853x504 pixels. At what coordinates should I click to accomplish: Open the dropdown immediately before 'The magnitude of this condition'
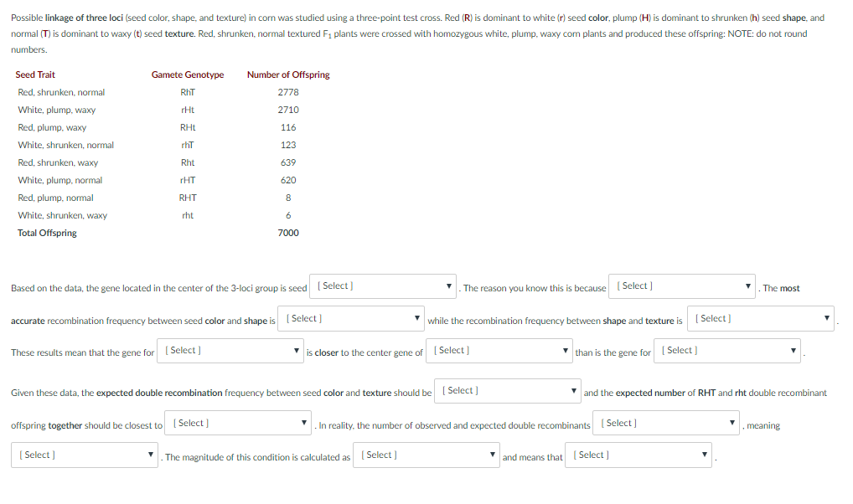coord(85,455)
